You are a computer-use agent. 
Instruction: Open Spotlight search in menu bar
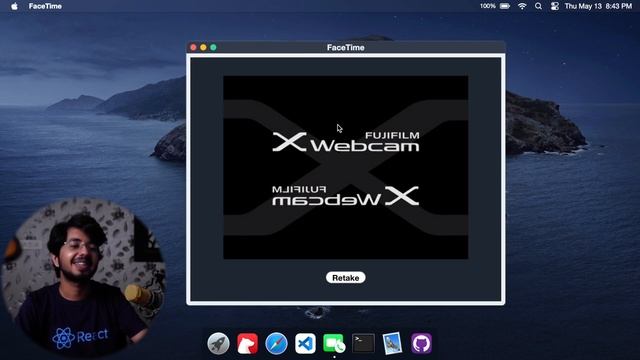(538, 6)
